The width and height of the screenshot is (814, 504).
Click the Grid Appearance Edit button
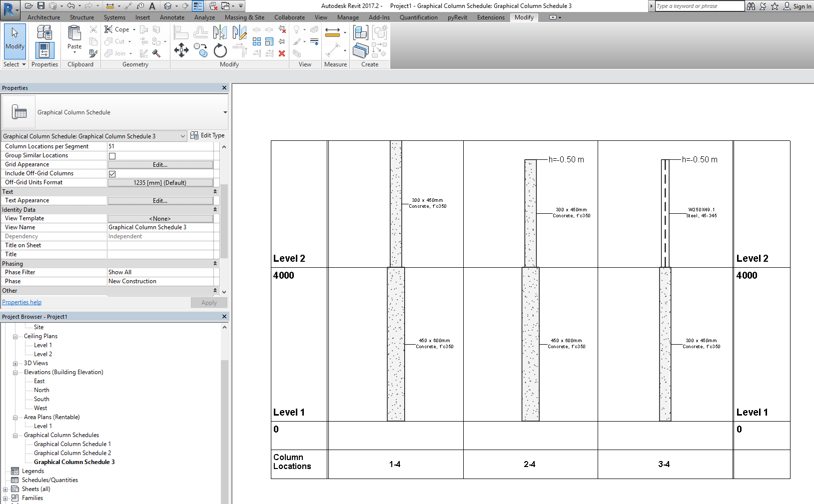pos(160,165)
